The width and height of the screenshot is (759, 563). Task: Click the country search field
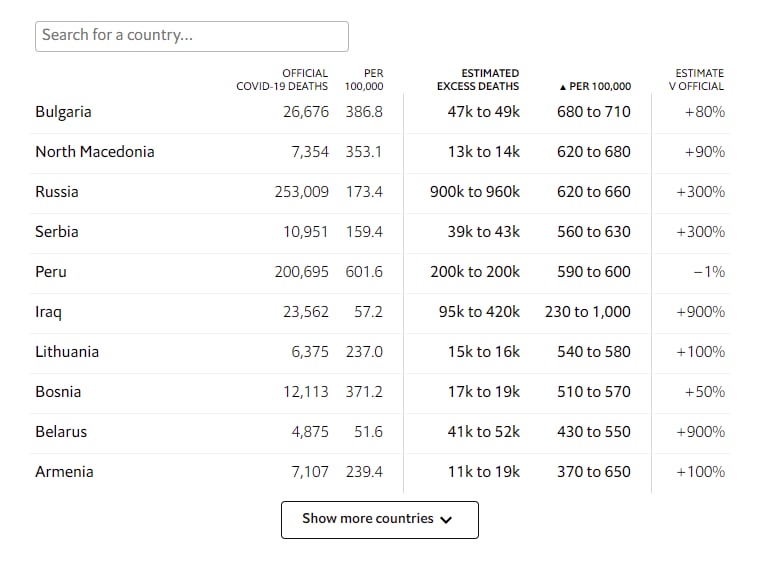pyautogui.click(x=192, y=36)
